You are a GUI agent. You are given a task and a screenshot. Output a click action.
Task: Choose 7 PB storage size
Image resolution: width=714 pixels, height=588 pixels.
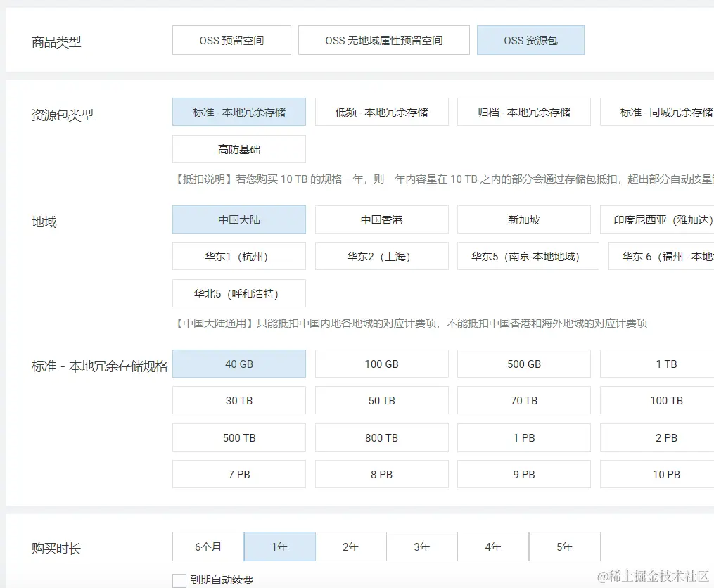click(239, 474)
